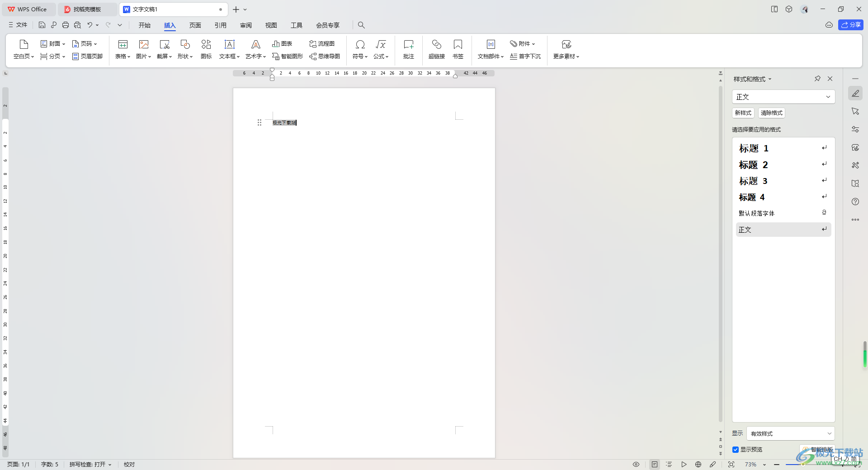This screenshot has width=868, height=470.
Task: Switch to the Home (开始) ribbon tab
Action: pos(145,25)
